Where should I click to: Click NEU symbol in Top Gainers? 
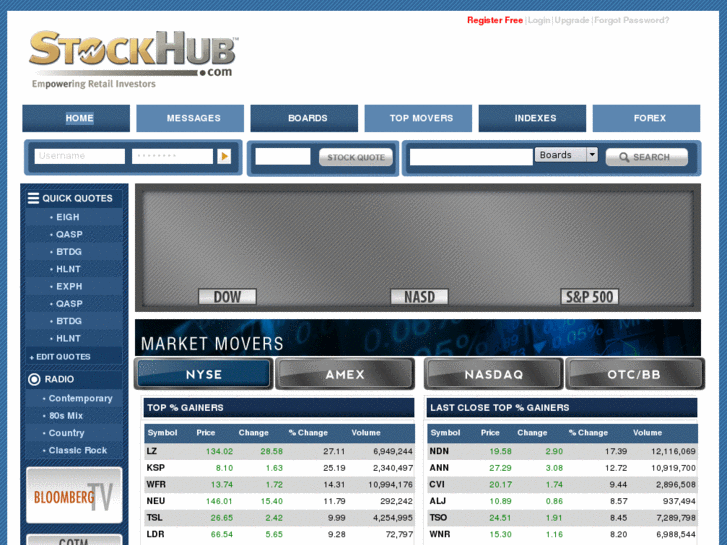[x=155, y=501]
